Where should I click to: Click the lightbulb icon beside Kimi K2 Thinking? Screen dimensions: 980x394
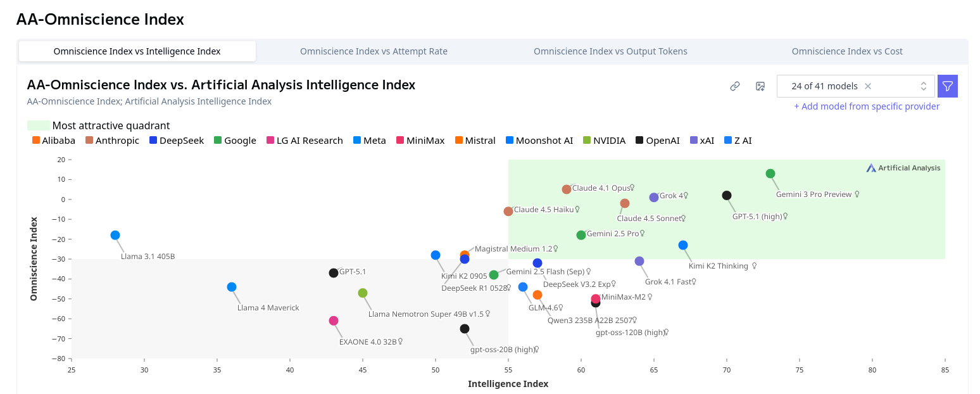tap(754, 266)
